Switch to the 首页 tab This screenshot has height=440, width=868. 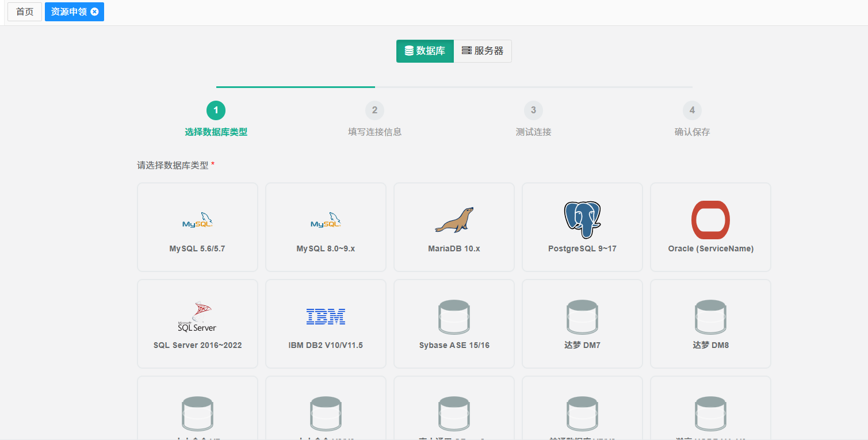pyautogui.click(x=25, y=12)
